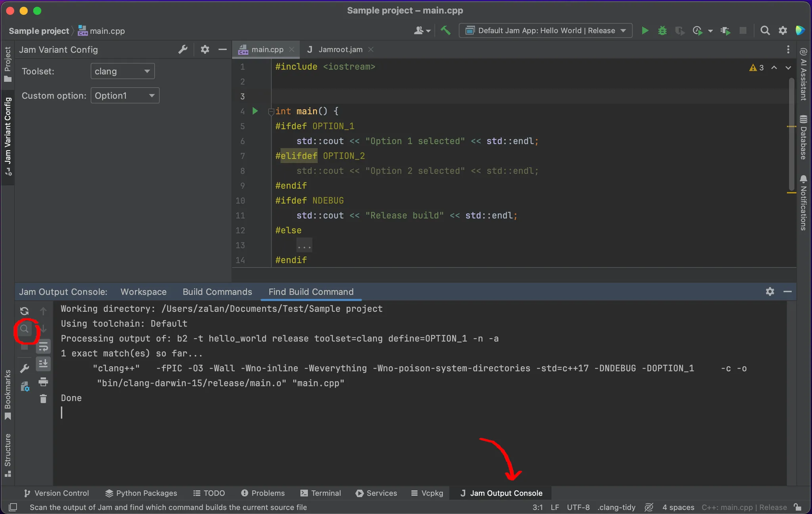The height and width of the screenshot is (514, 812).
Task: Open the Python Packages tool window
Action: [141, 493]
